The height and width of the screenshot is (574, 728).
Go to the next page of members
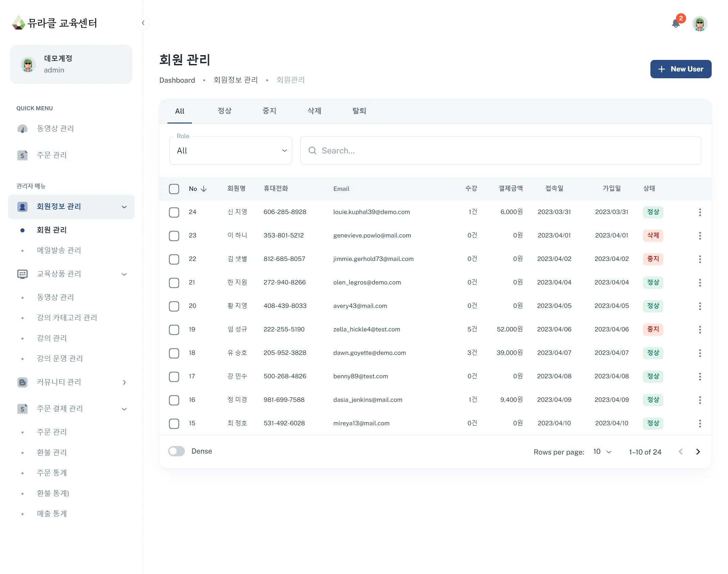[698, 452]
